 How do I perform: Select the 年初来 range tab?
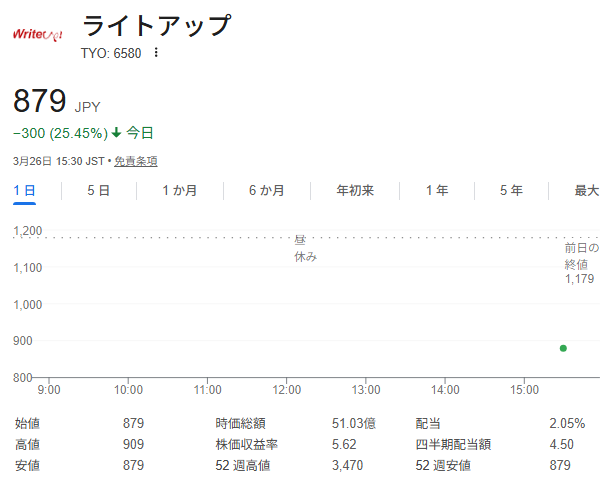point(354,190)
